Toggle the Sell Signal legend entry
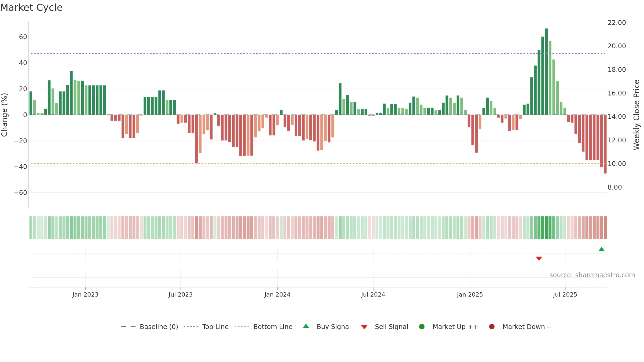 [385, 327]
